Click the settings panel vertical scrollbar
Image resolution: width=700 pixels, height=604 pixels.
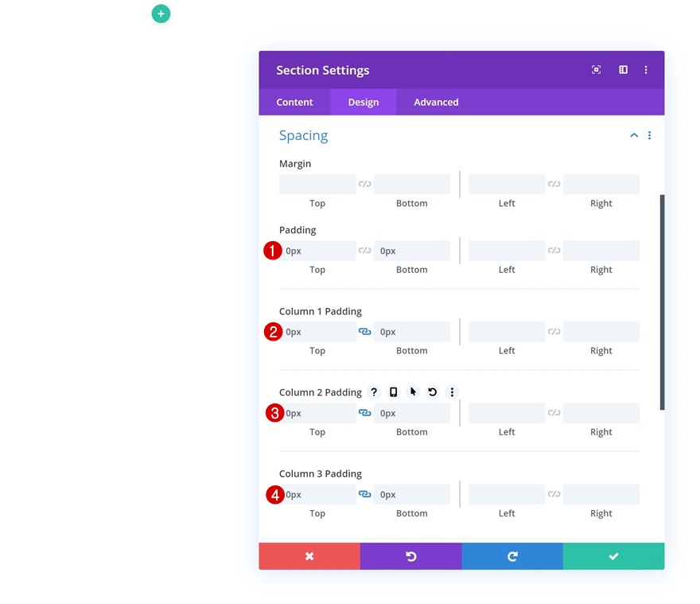coord(662,302)
